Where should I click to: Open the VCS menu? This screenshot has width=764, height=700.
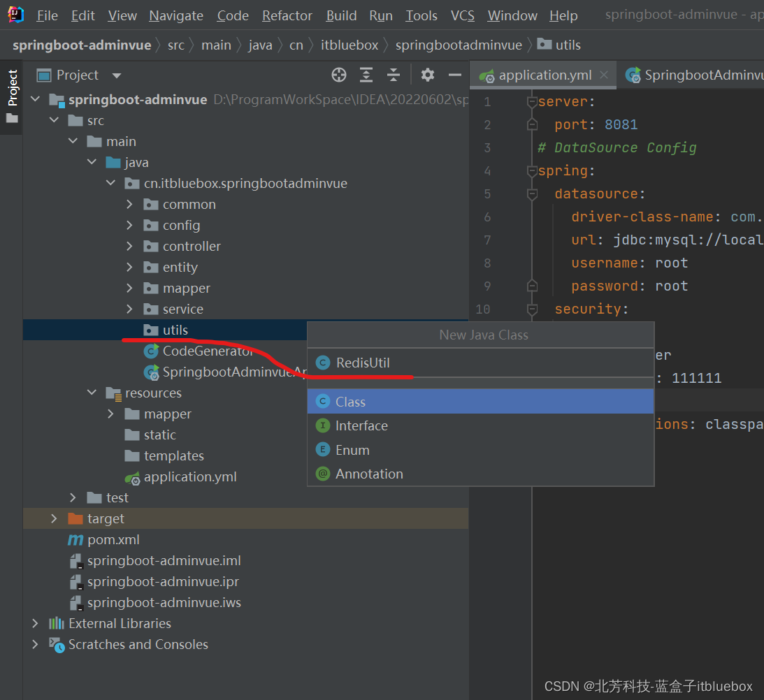tap(463, 15)
